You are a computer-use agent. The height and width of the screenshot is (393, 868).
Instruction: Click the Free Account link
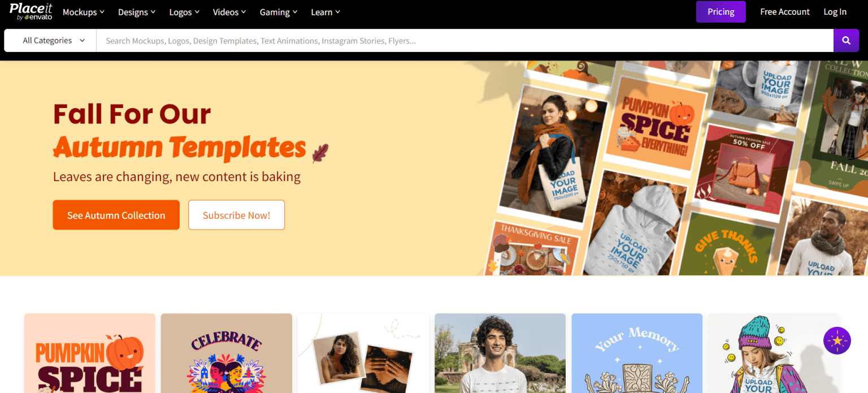[784, 12]
